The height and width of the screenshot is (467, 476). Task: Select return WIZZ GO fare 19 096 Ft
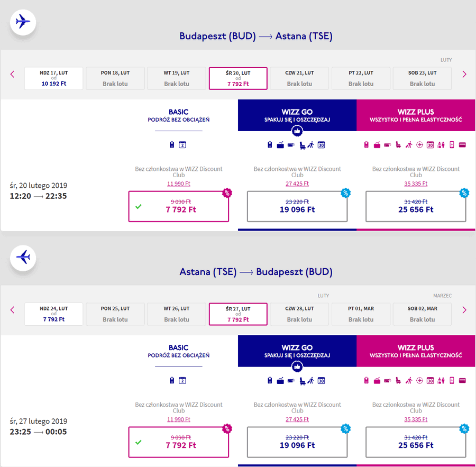(297, 442)
